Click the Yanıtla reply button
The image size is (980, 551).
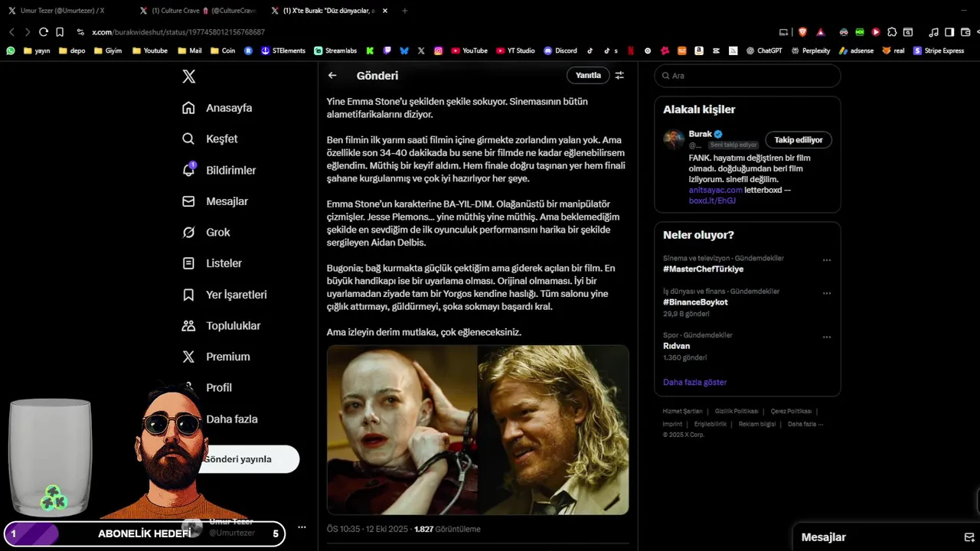(x=588, y=75)
